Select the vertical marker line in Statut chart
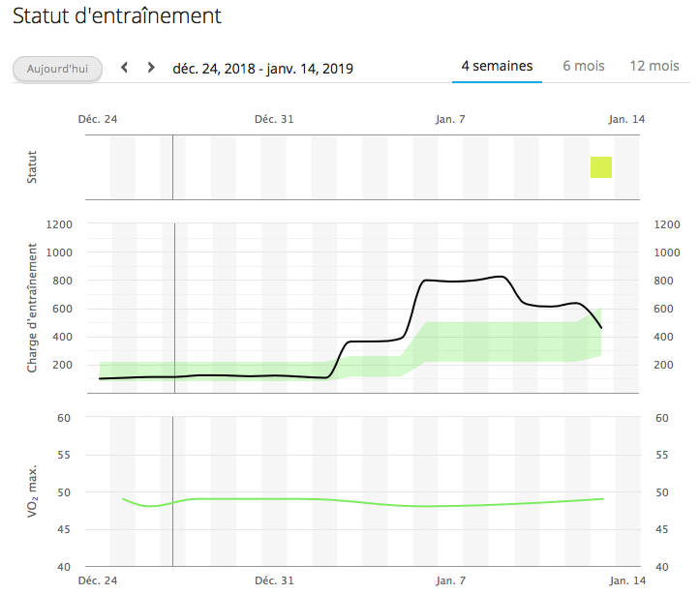700x594 pixels. point(172,166)
